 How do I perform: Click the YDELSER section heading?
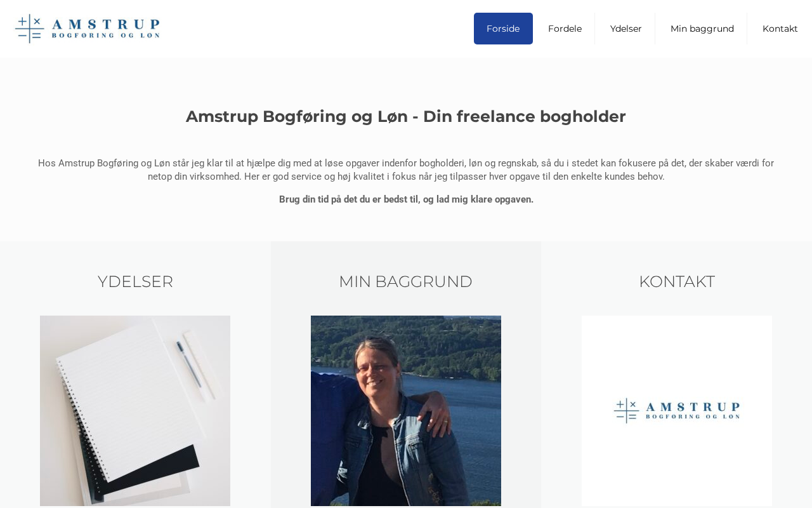coord(135,281)
